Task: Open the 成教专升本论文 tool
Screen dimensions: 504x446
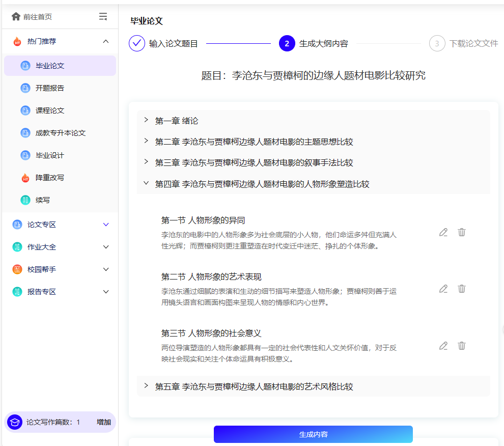Action: 25,132
